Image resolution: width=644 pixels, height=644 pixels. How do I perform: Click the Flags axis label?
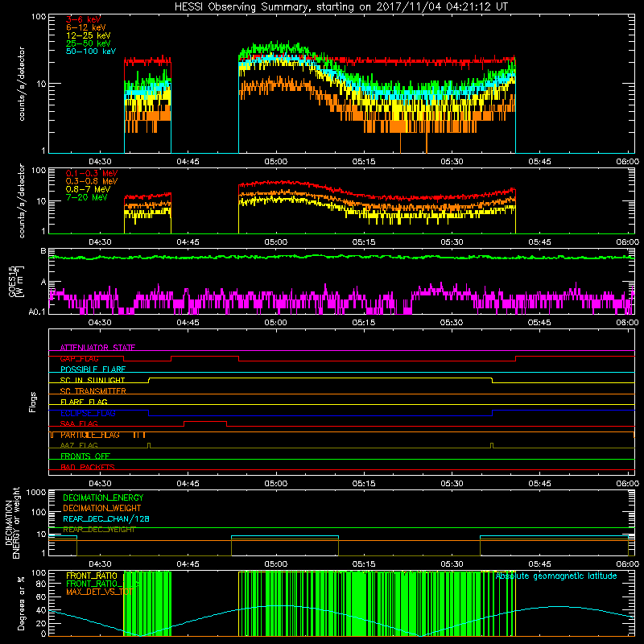pos(33,402)
